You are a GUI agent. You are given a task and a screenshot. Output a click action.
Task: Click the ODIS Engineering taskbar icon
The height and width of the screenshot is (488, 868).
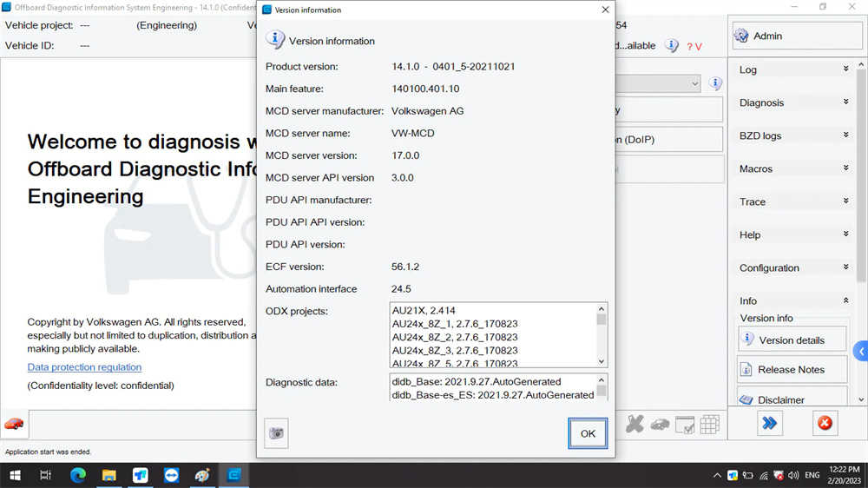point(234,475)
